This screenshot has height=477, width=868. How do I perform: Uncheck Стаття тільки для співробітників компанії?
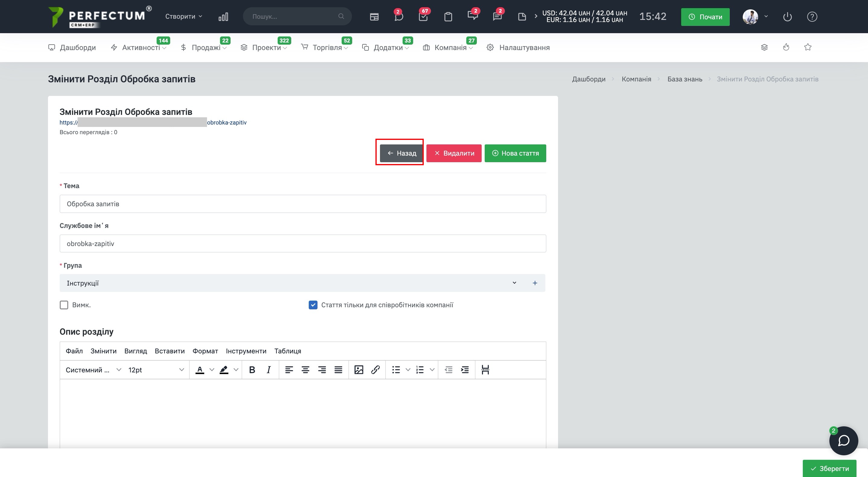pyautogui.click(x=313, y=305)
